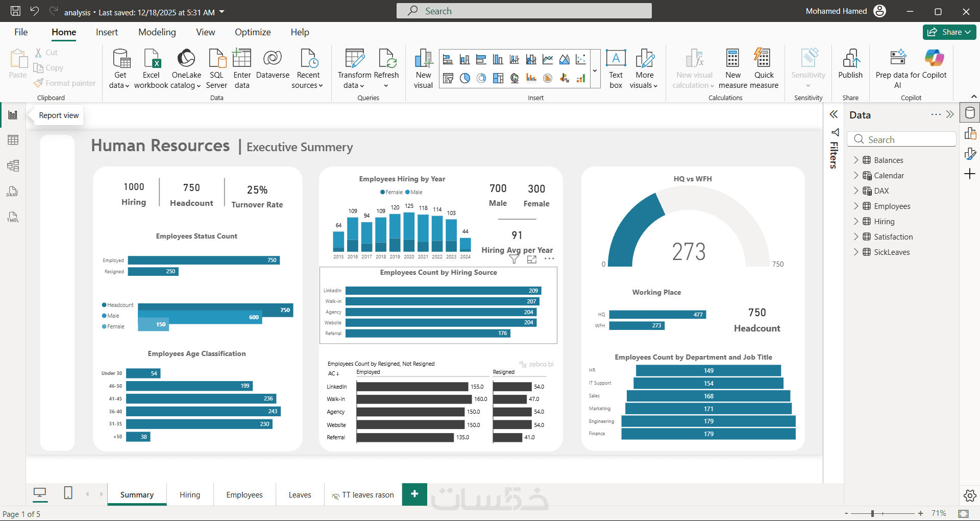Open settings gear at bottom right
Image resolution: width=980 pixels, height=521 pixels.
[x=970, y=495]
